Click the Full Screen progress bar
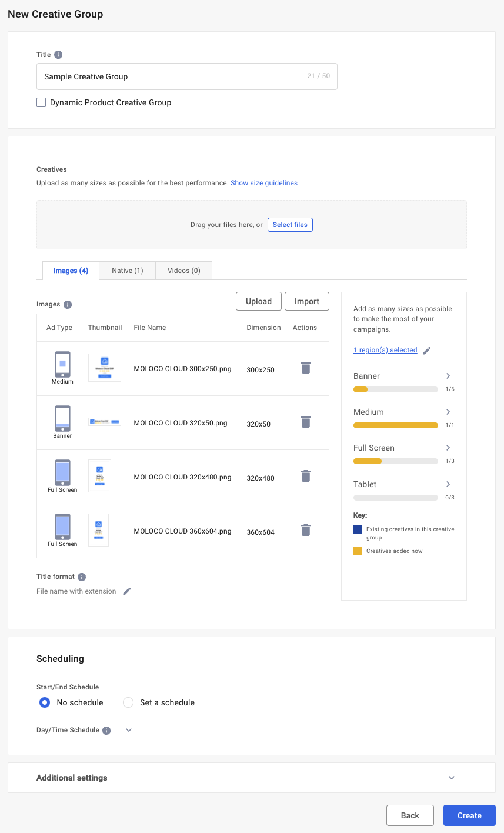504x833 pixels. (x=396, y=461)
